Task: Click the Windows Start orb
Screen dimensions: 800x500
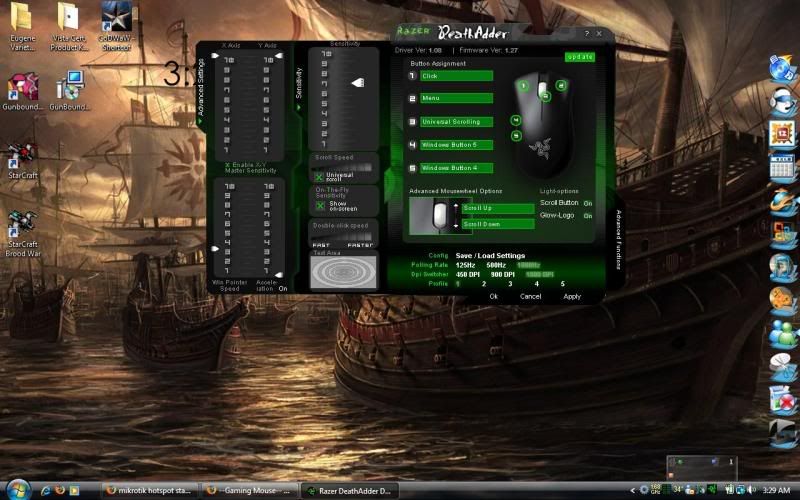Action: (x=19, y=489)
